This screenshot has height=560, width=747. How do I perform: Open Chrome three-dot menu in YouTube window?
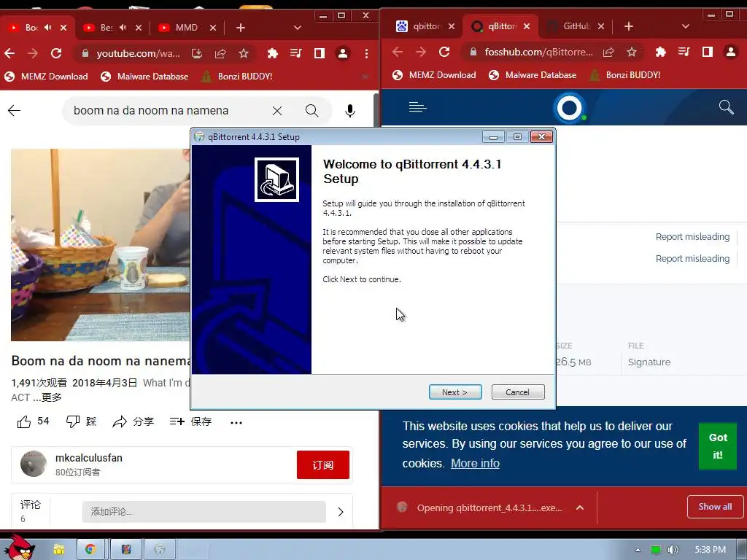(366, 53)
